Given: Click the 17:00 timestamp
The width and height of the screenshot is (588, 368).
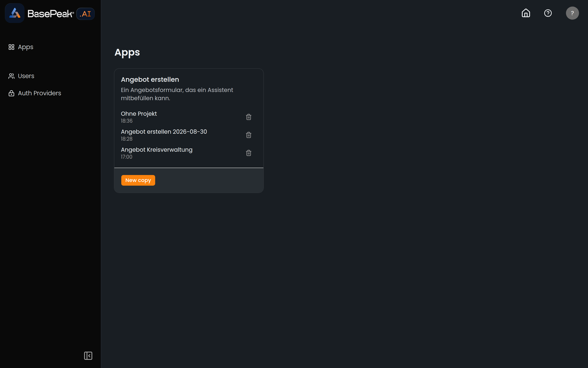Looking at the screenshot, I should (127, 157).
